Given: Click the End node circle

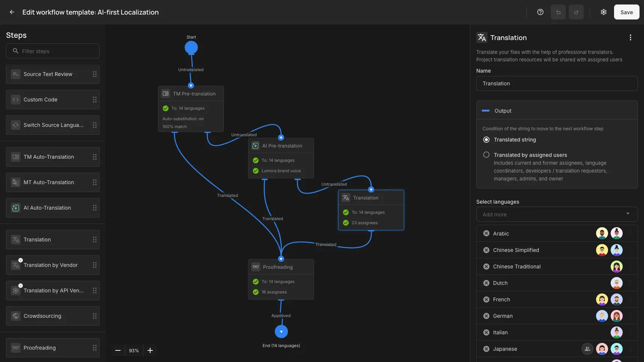Looking at the screenshot, I should [x=281, y=331].
